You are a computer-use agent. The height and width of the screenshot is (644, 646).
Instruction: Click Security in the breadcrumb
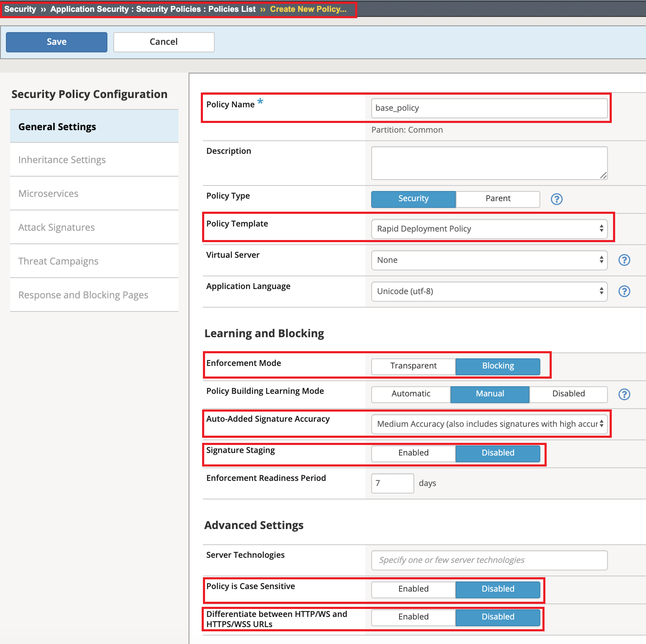20,9
